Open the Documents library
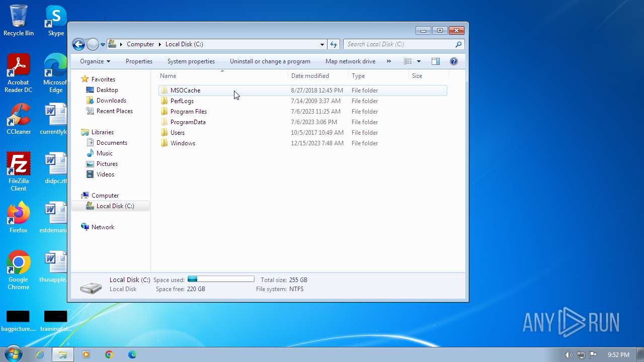Screen dimensions: 644x362 click(112, 143)
